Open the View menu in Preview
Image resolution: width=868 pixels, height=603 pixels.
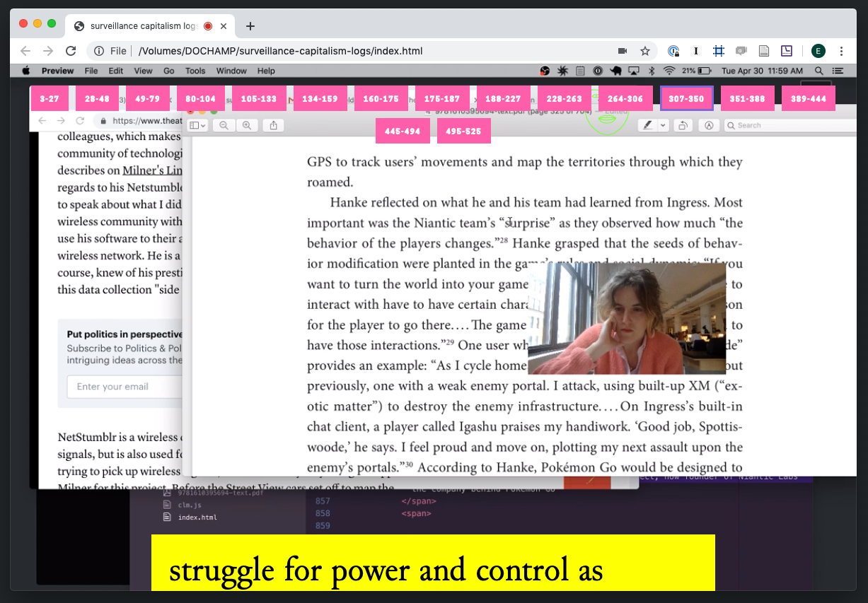point(143,71)
